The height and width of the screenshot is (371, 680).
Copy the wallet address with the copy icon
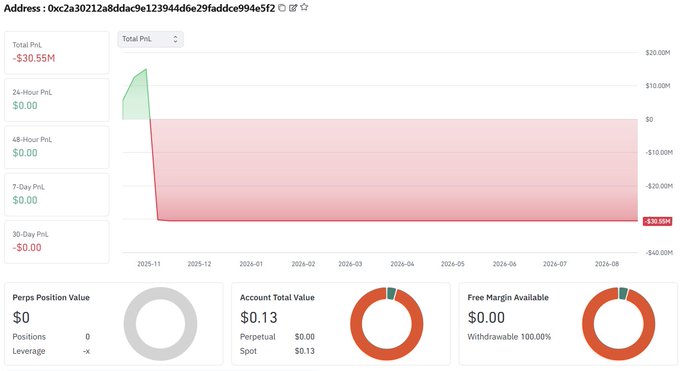(x=282, y=8)
